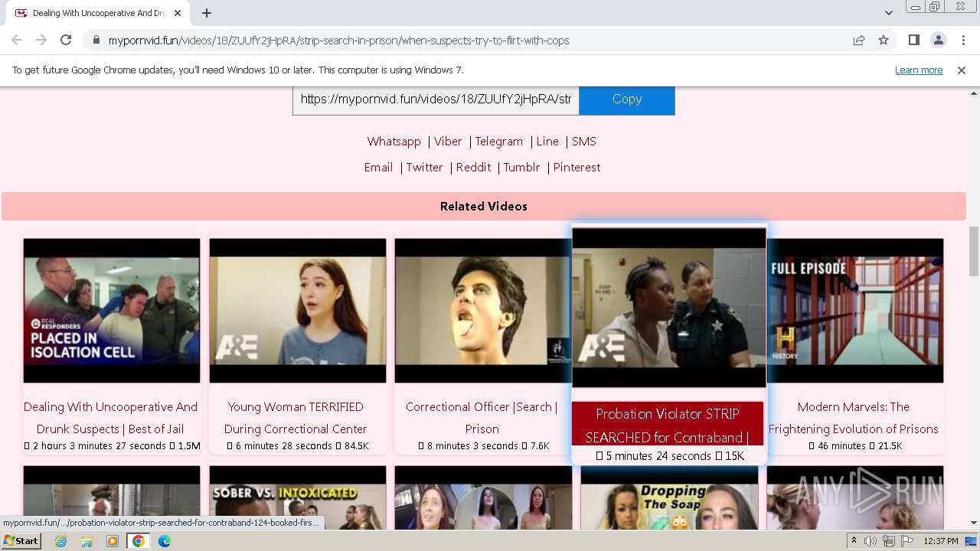
Task: Share on Reddit
Action: 473,168
